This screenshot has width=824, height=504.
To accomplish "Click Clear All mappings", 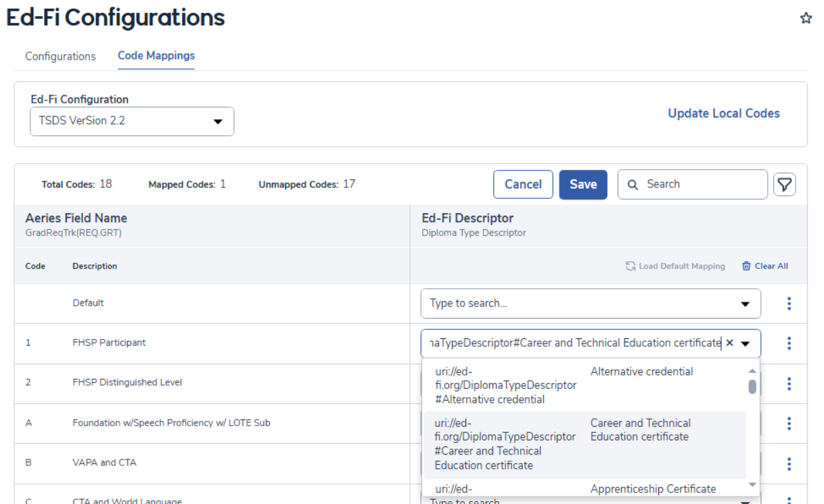I will coord(765,266).
